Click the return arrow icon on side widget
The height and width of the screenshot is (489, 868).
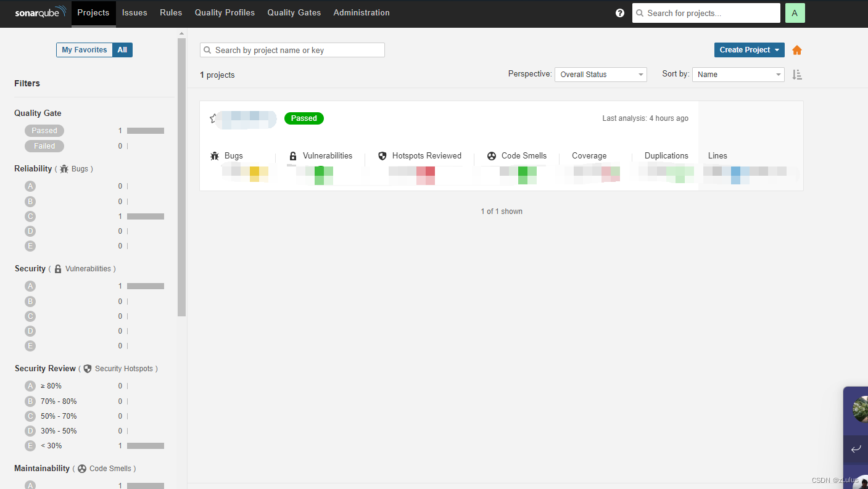click(x=856, y=449)
